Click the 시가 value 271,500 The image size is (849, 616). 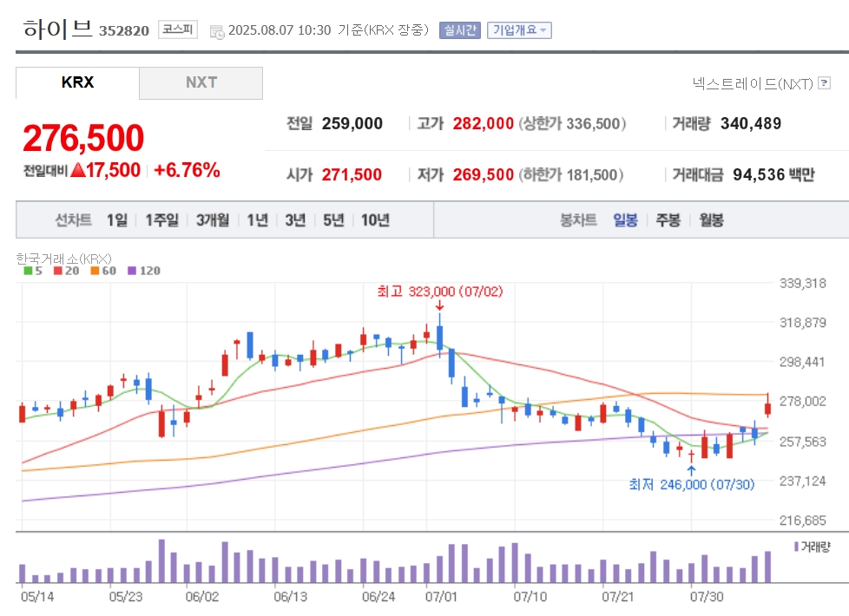(352, 174)
